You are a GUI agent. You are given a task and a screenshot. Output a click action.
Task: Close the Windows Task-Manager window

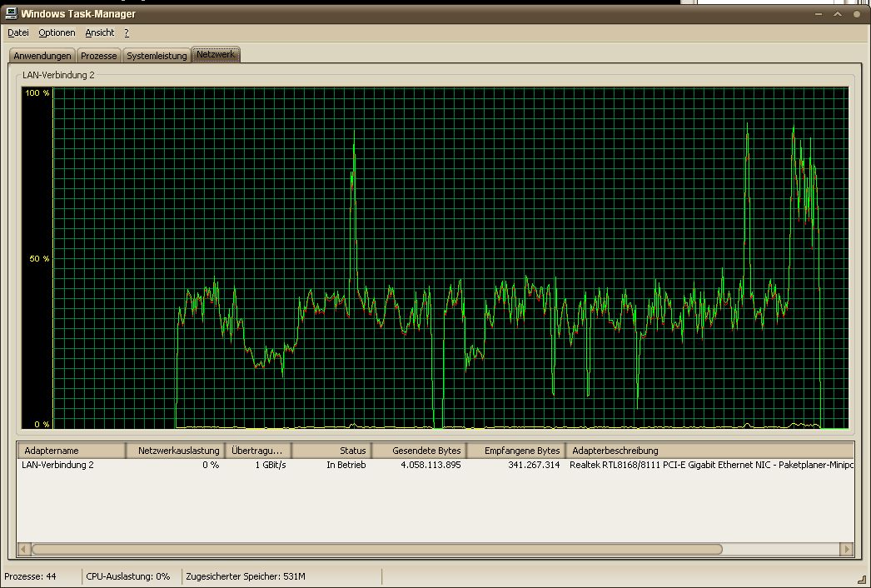pos(857,14)
